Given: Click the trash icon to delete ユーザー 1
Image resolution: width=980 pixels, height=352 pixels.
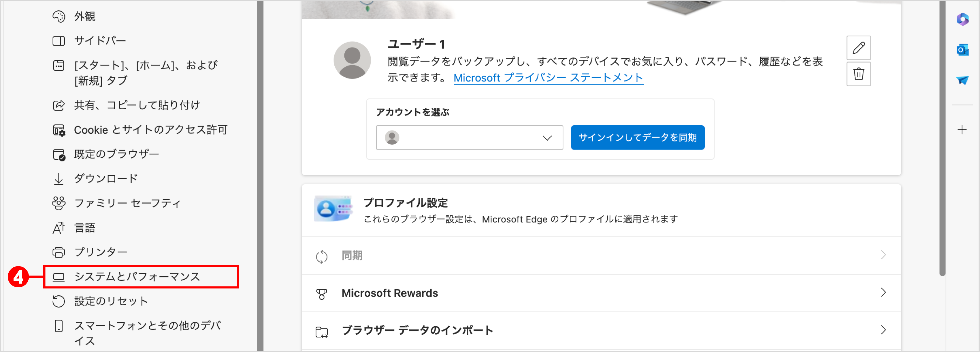Looking at the screenshot, I should click(x=859, y=74).
